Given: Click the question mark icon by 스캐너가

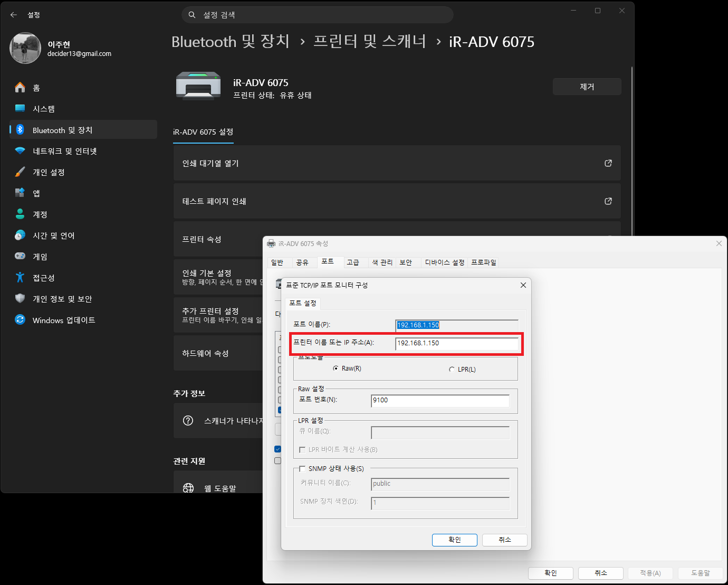Looking at the screenshot, I should (x=188, y=420).
